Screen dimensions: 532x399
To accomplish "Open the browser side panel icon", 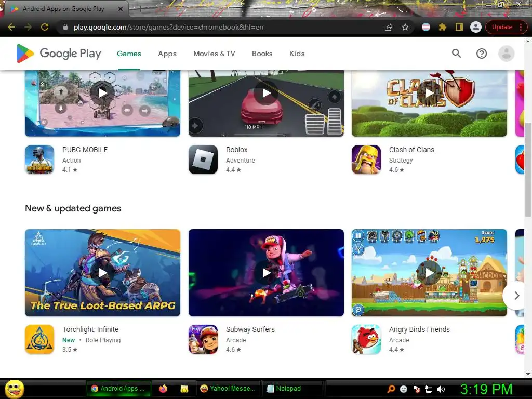I will [459, 27].
